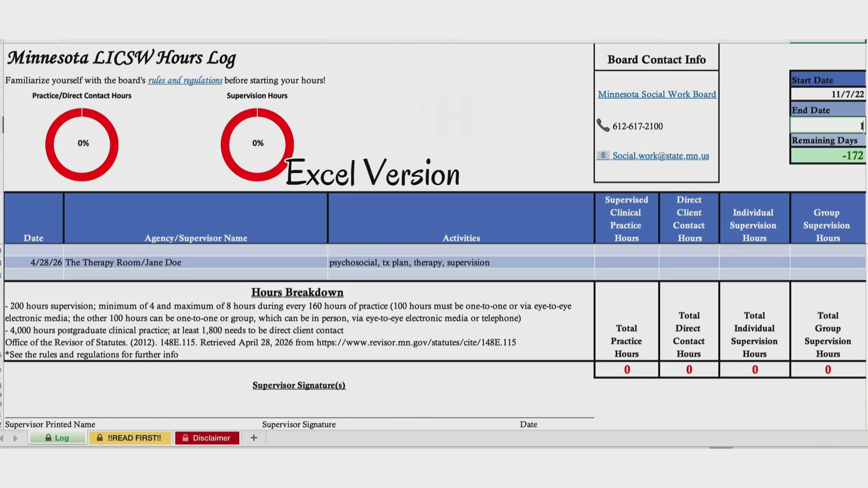Click the lock icon on Disclaimer tab
The width and height of the screenshot is (868, 488).
pyautogui.click(x=185, y=438)
